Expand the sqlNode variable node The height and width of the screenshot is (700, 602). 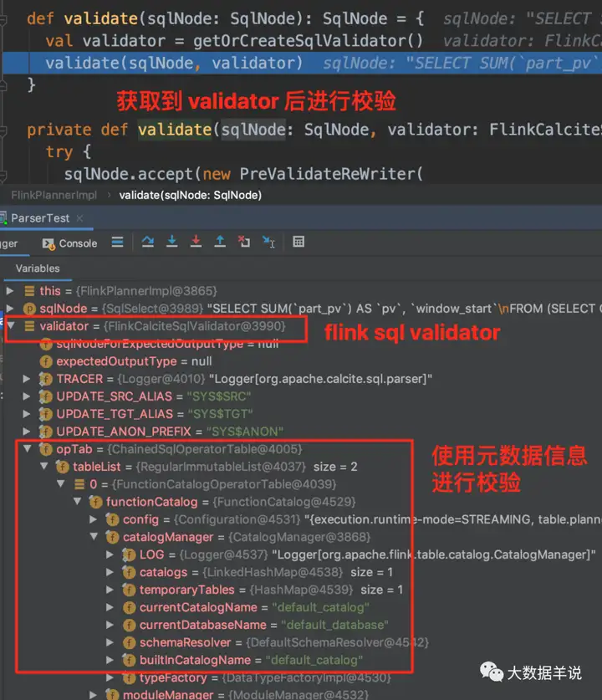point(10,309)
